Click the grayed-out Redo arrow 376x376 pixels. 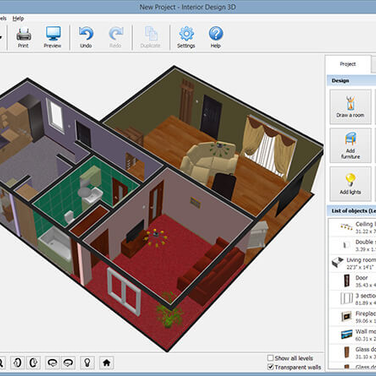115,37
